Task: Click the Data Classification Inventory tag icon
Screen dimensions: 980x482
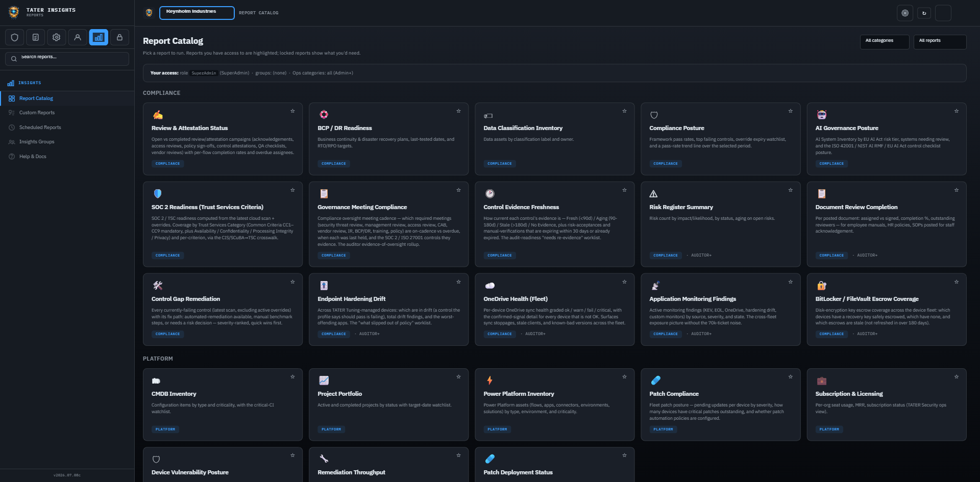Action: (488, 116)
